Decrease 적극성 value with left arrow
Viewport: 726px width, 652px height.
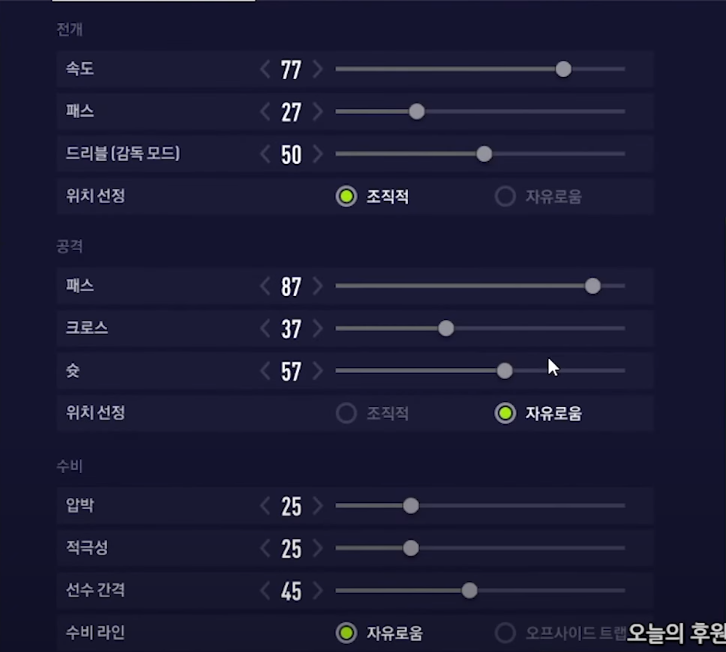(x=265, y=548)
